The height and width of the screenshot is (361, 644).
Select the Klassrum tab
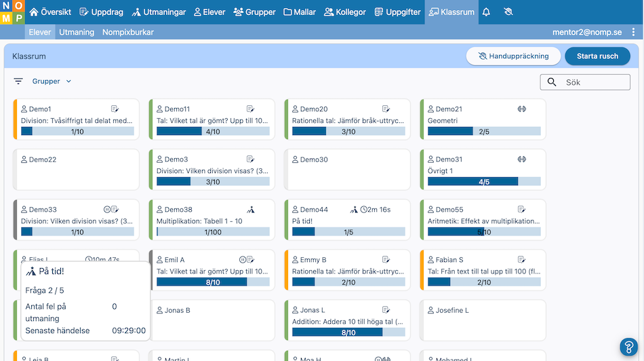[451, 12]
